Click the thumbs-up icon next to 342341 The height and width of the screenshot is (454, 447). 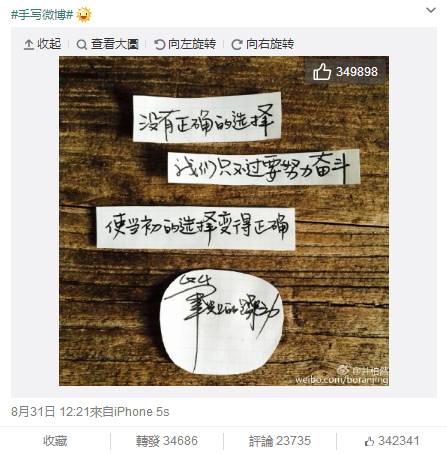(369, 441)
